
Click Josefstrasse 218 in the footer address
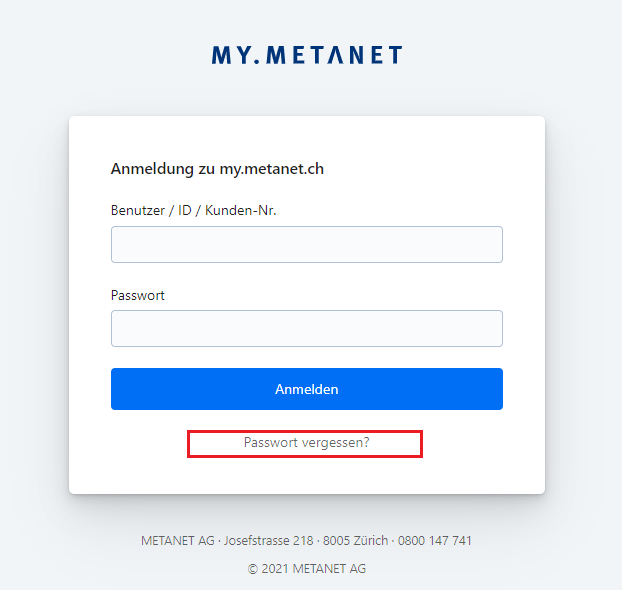[269, 541]
